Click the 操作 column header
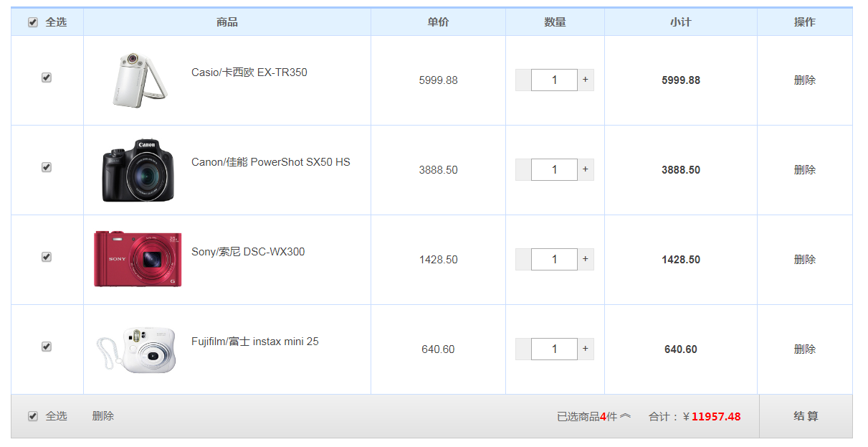The image size is (868, 447). (804, 22)
